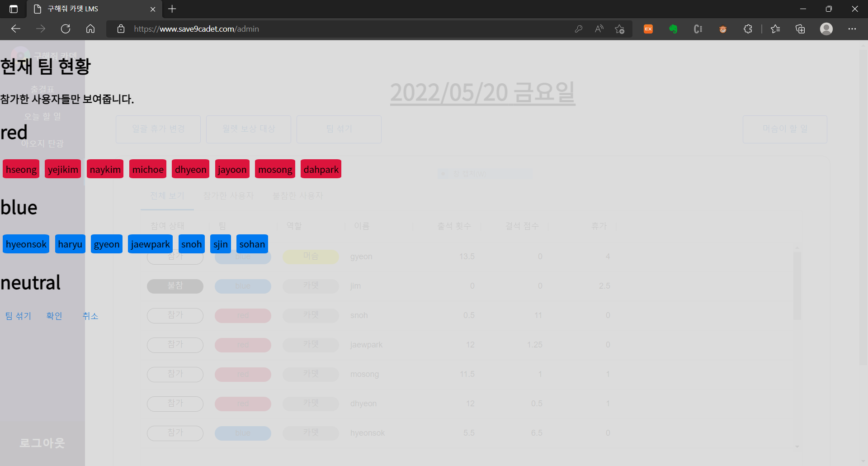Viewport: 868px width, 466px height.
Task: Click the 로그아웃 link in sidebar
Action: 42,443
